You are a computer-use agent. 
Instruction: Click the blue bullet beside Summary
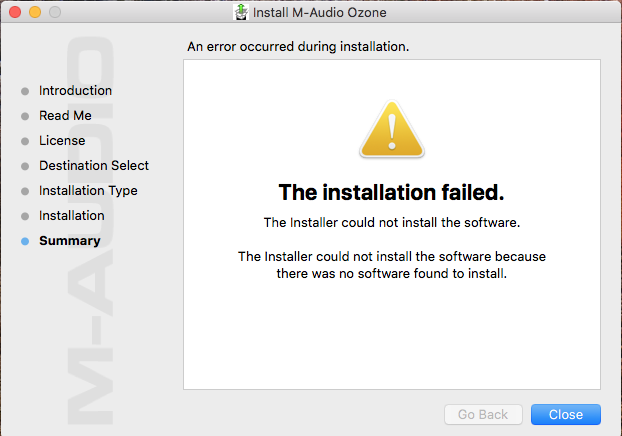[x=25, y=241]
